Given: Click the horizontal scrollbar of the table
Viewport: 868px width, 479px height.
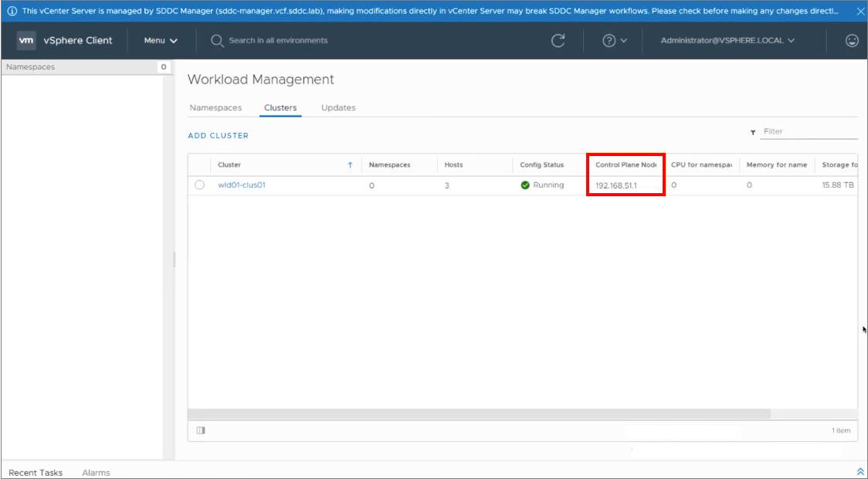Looking at the screenshot, I should click(x=479, y=414).
